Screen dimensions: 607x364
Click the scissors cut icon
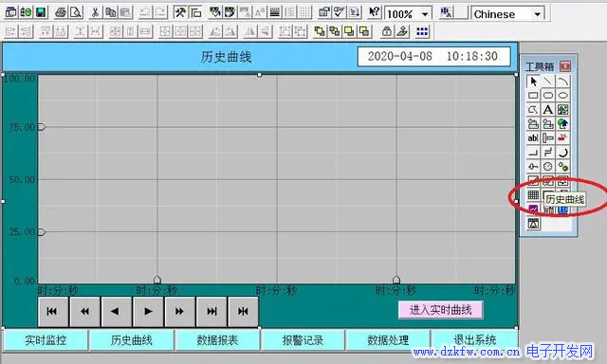tap(95, 12)
